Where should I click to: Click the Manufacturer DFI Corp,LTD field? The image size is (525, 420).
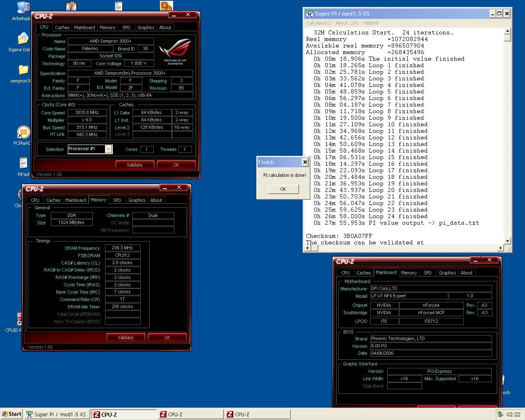point(431,288)
